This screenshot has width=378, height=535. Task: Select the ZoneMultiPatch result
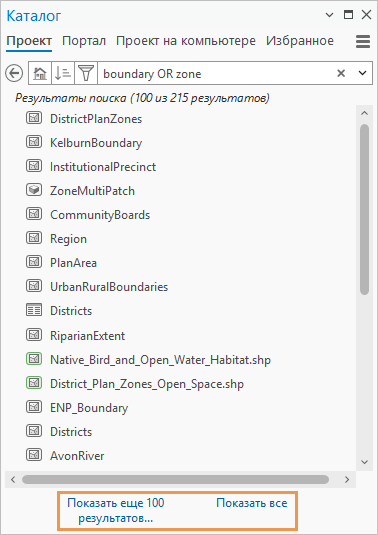coord(92,191)
